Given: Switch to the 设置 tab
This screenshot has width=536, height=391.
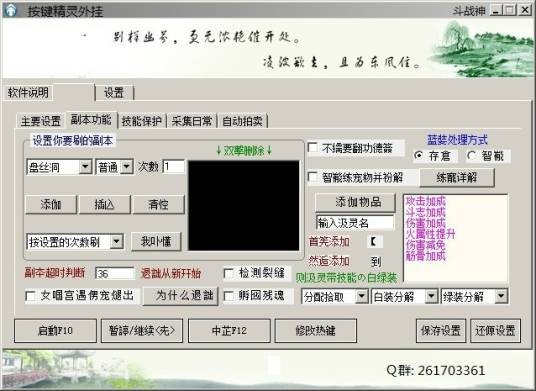Looking at the screenshot, I should point(114,93).
